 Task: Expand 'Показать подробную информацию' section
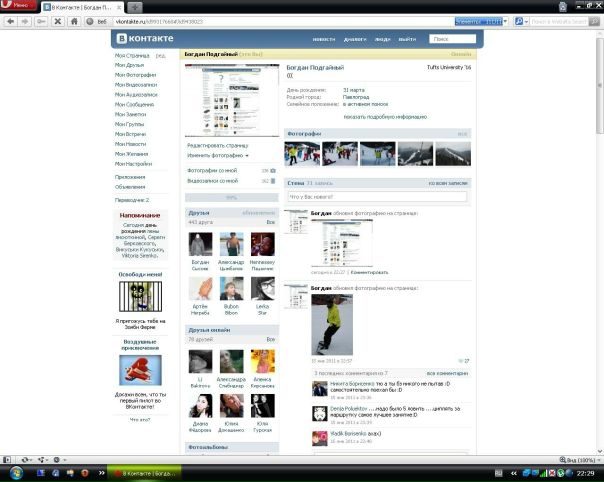tap(383, 116)
